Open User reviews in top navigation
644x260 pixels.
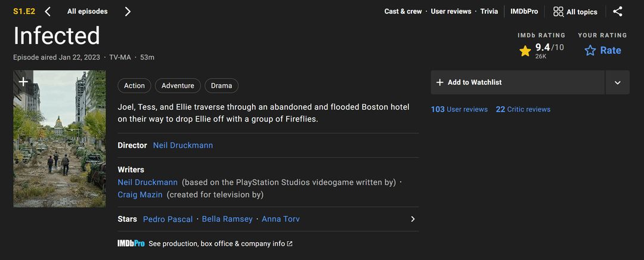point(451,11)
